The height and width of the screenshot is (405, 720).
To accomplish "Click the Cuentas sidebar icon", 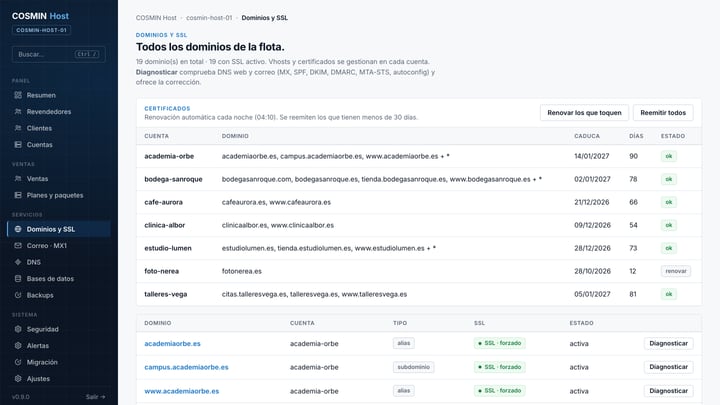I will (18, 145).
